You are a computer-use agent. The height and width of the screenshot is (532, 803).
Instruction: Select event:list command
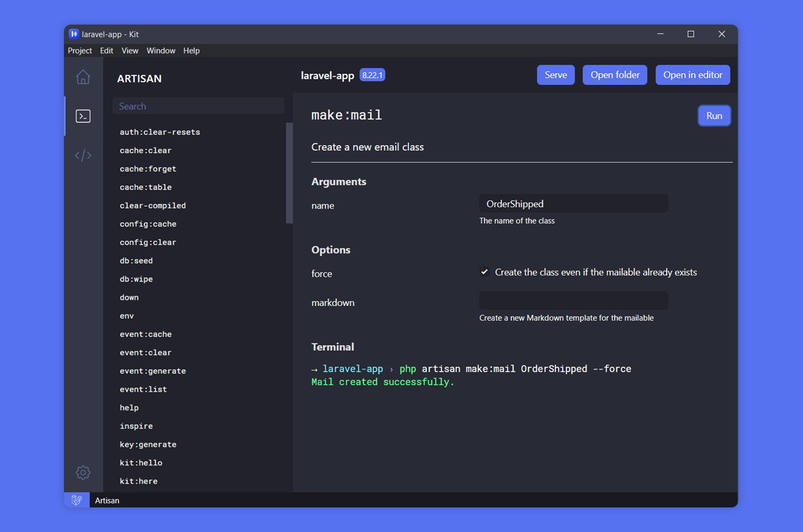[143, 390]
